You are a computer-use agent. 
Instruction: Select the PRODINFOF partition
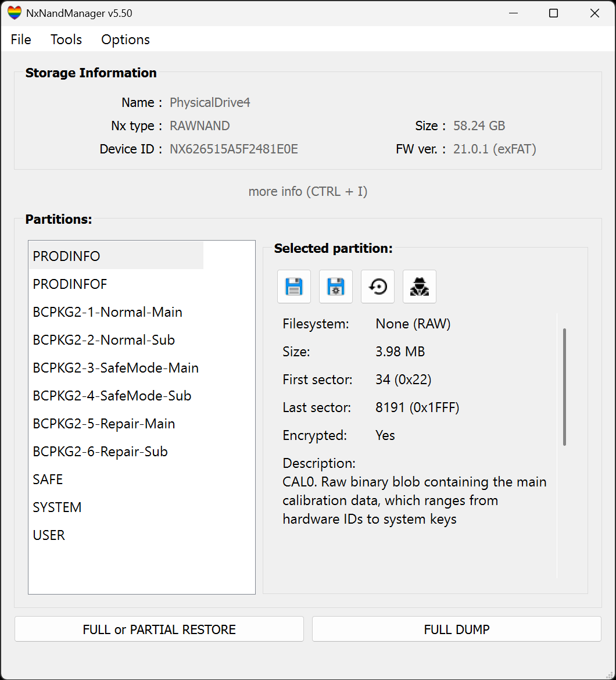pos(70,284)
